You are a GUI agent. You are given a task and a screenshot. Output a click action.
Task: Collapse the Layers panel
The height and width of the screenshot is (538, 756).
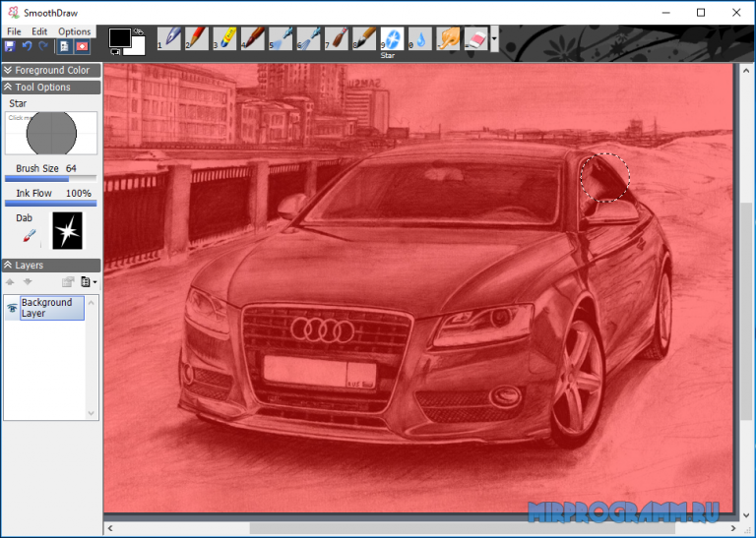[51, 266]
